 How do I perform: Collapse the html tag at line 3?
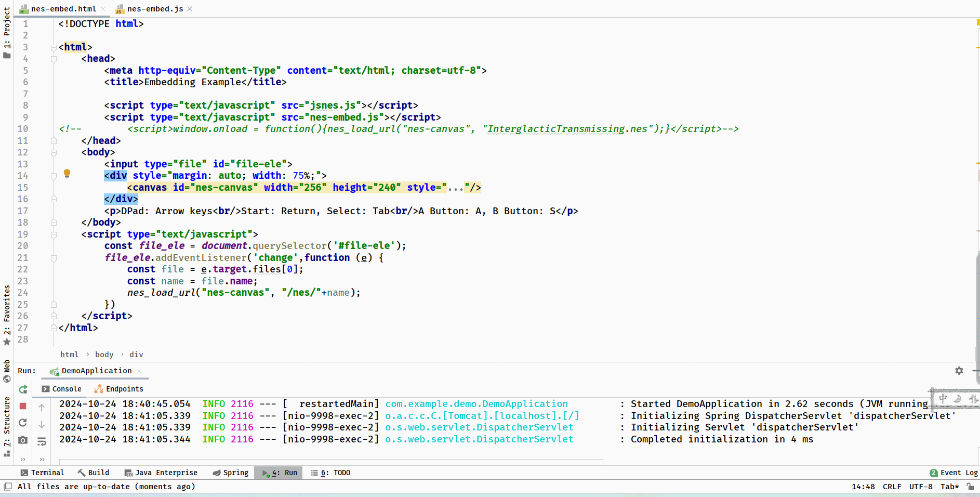(54, 47)
